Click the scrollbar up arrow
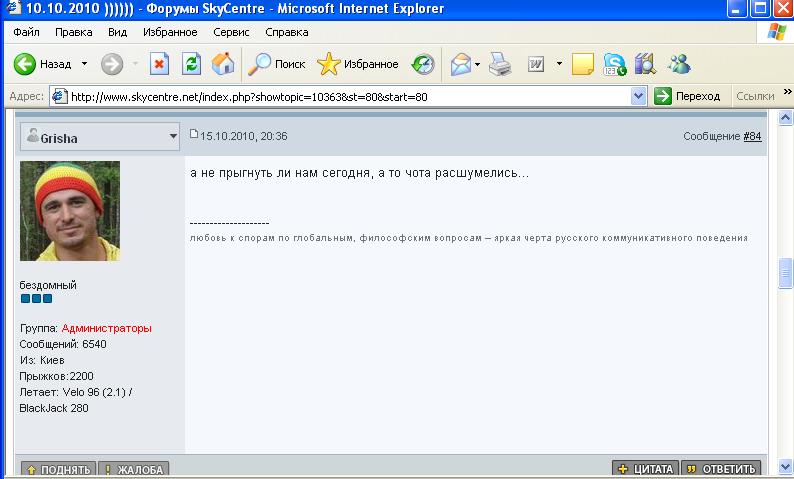Screen dimensions: 794x479 785,118
